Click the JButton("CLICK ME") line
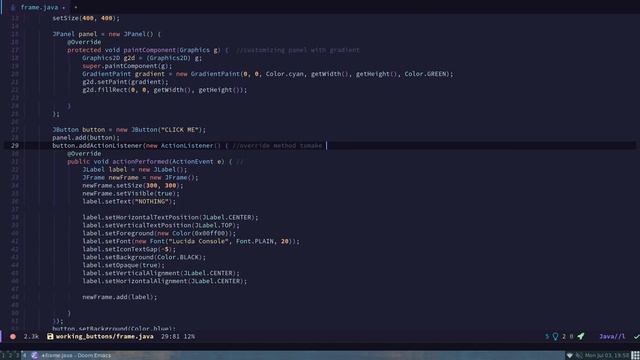Viewport: 640px width, 360px height. click(129, 129)
